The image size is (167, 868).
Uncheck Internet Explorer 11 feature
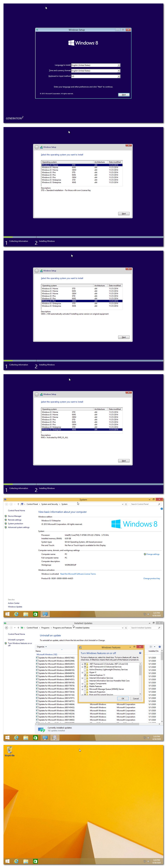point(85,675)
